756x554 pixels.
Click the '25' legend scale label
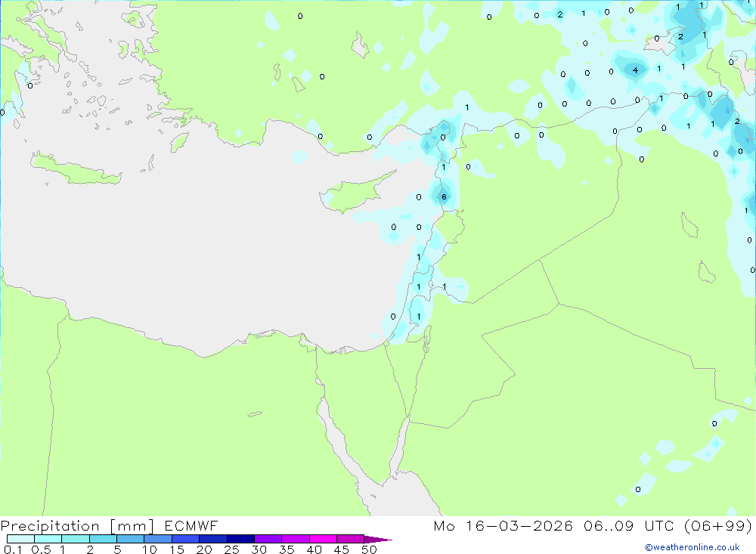pyautogui.click(x=231, y=549)
